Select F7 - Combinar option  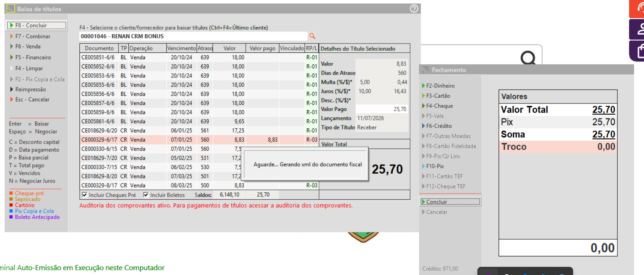coord(33,36)
